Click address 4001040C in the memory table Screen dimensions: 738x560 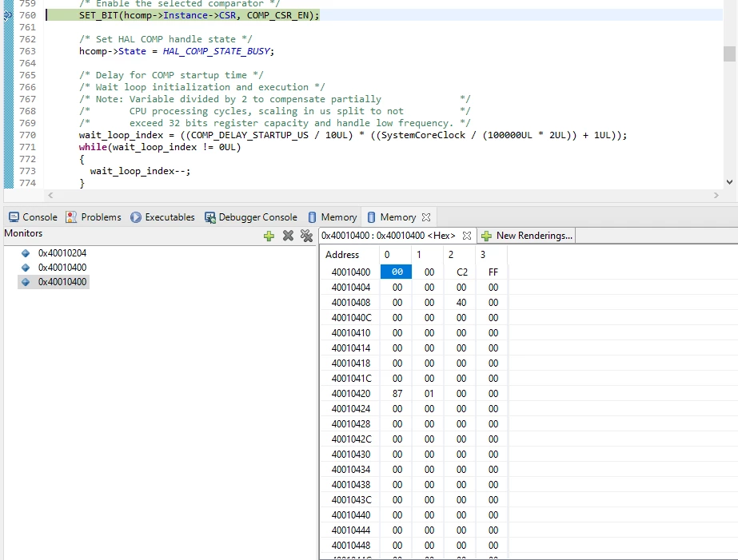351,318
